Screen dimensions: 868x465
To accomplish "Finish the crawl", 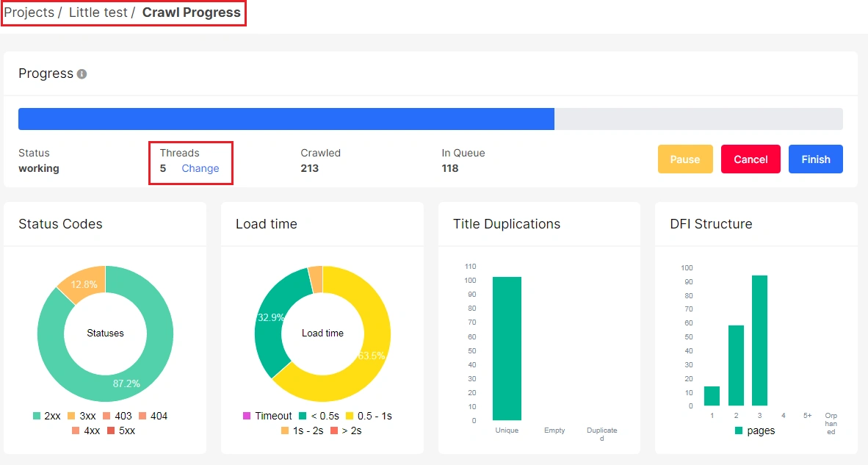I will coord(815,159).
